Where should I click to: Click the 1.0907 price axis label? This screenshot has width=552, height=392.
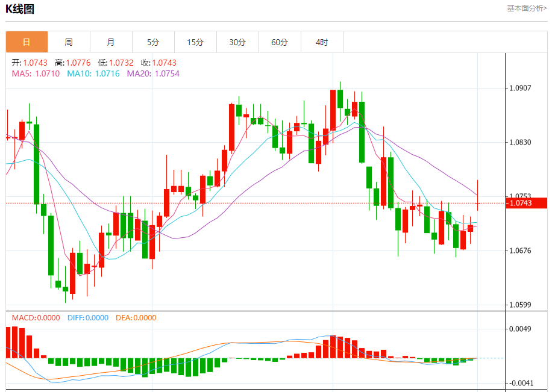tap(520, 88)
